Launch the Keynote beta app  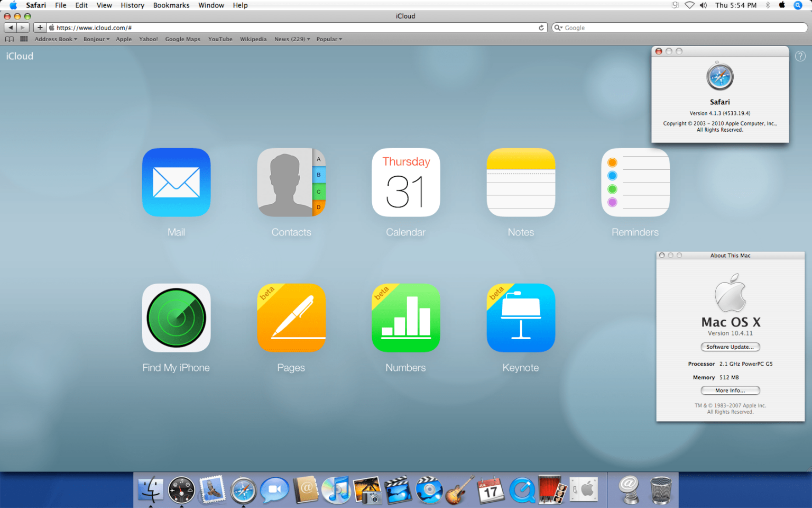[x=521, y=317]
